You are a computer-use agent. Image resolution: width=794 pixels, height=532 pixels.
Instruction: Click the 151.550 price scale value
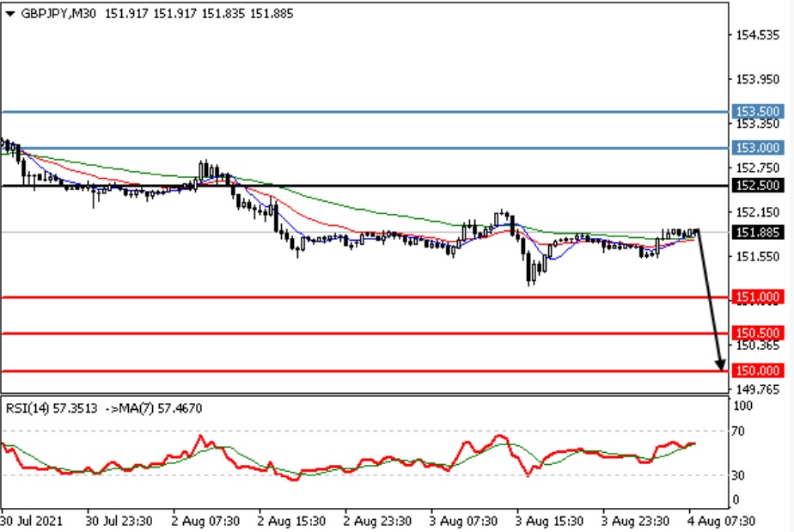click(x=758, y=257)
